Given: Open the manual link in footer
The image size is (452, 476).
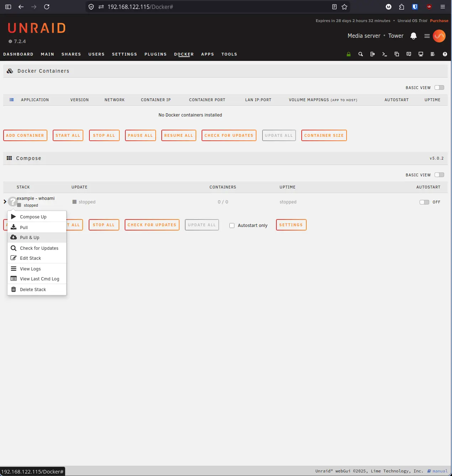Looking at the screenshot, I should pyautogui.click(x=437, y=471).
